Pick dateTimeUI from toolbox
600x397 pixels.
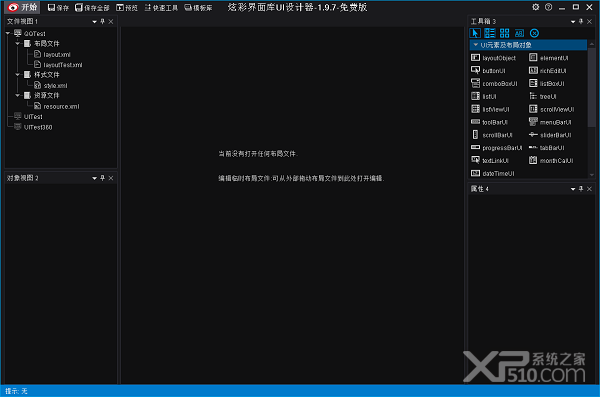click(x=493, y=173)
